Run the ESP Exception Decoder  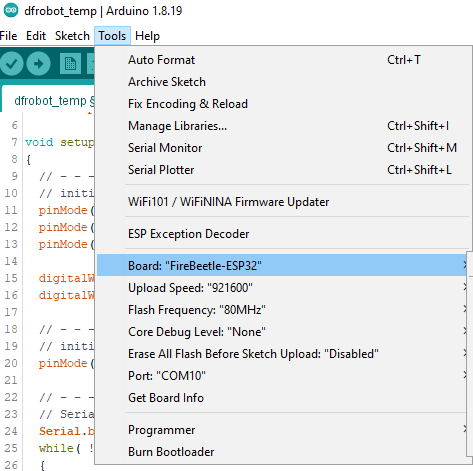click(x=282, y=234)
